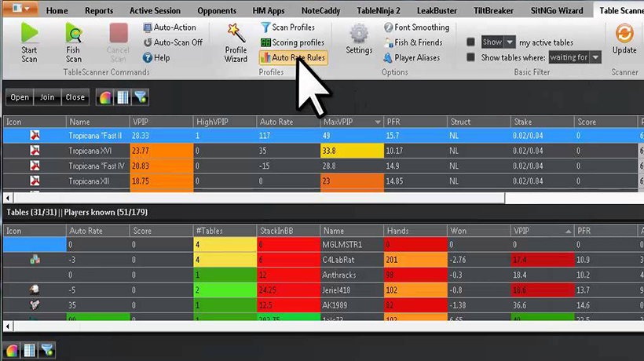
Task: Switch to the Reports tab
Action: (x=99, y=11)
